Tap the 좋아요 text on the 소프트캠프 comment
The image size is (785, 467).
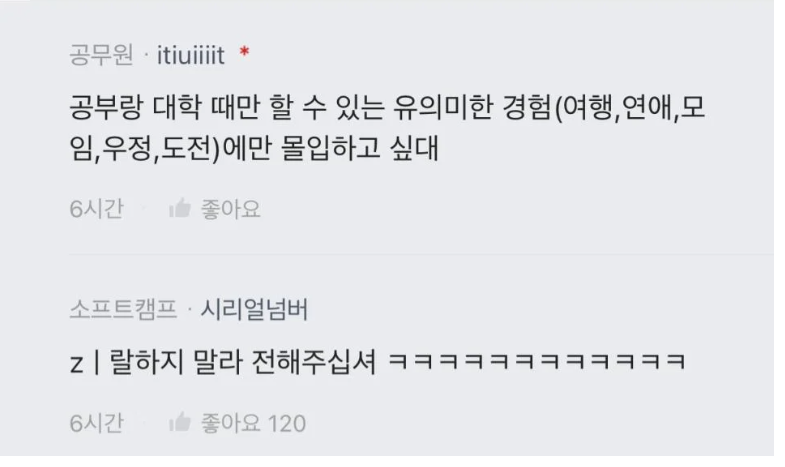pyautogui.click(x=231, y=423)
